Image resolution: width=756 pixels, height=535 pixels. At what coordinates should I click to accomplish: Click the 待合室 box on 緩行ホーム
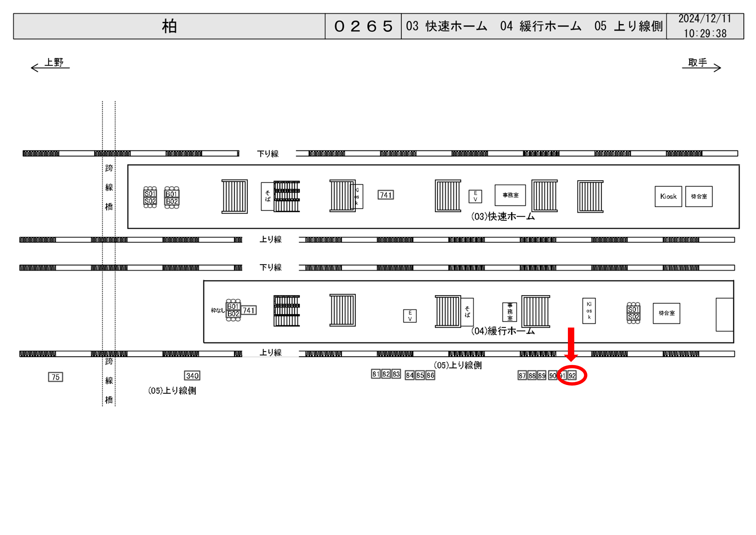point(666,313)
